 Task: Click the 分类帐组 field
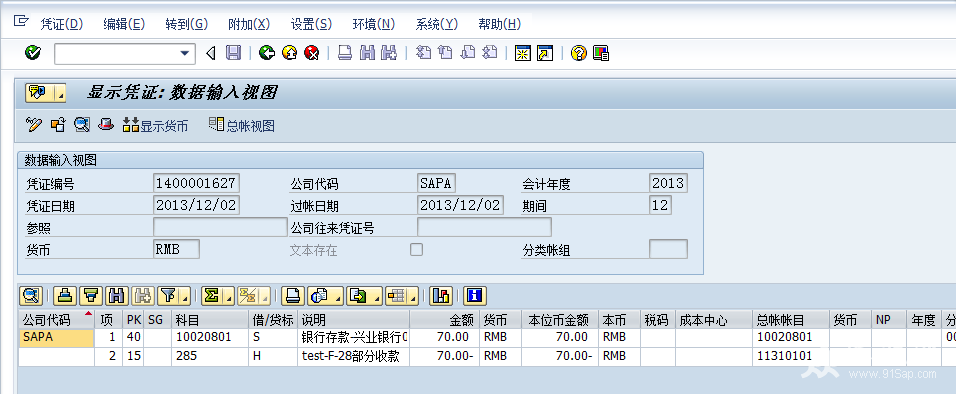[668, 249]
